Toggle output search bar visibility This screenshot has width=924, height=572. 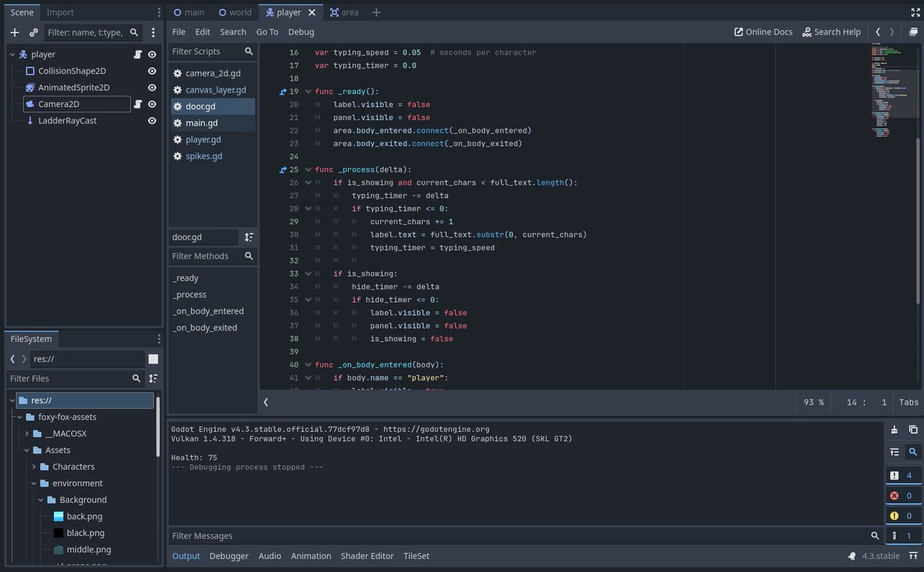(913, 452)
